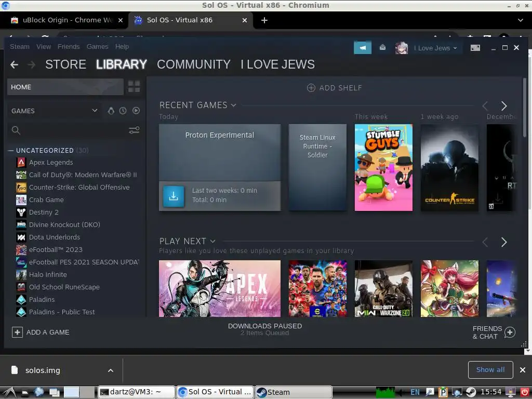The height and width of the screenshot is (399, 532).
Task: Click the Dota Underlords sidebar icon
Action: (x=21, y=237)
